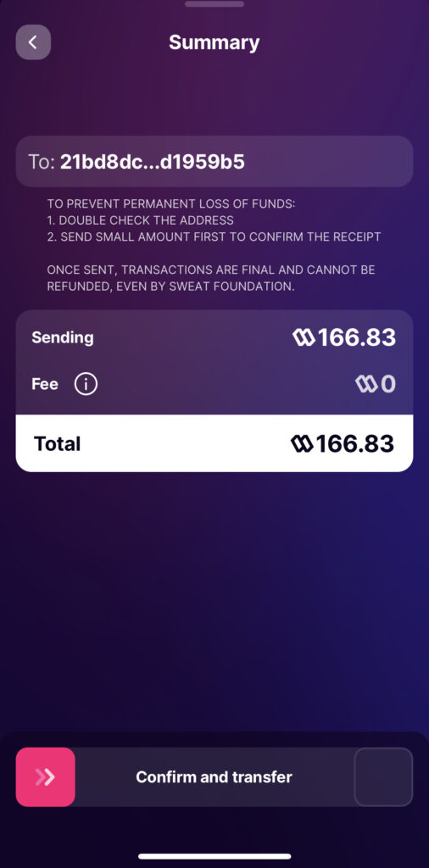The height and width of the screenshot is (868, 429).
Task: Tap the back arrow button
Action: (x=33, y=42)
